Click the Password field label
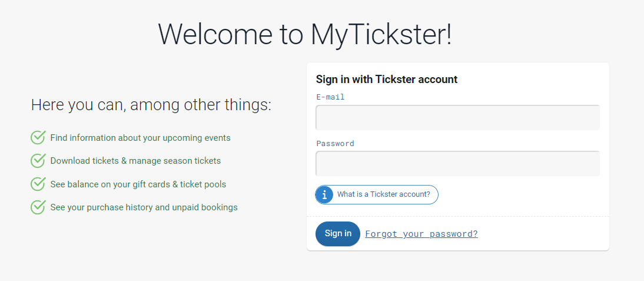Image resolution: width=644 pixels, height=281 pixels. [x=335, y=143]
